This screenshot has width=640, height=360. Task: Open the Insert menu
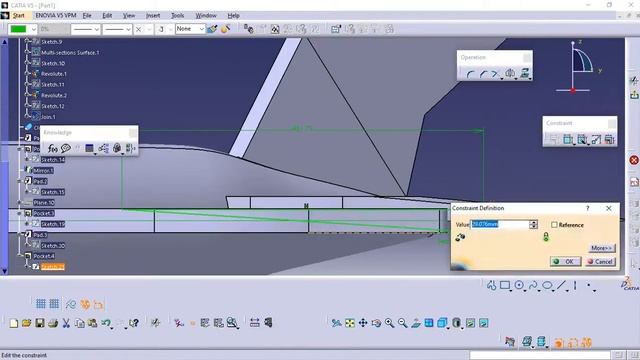click(153, 16)
